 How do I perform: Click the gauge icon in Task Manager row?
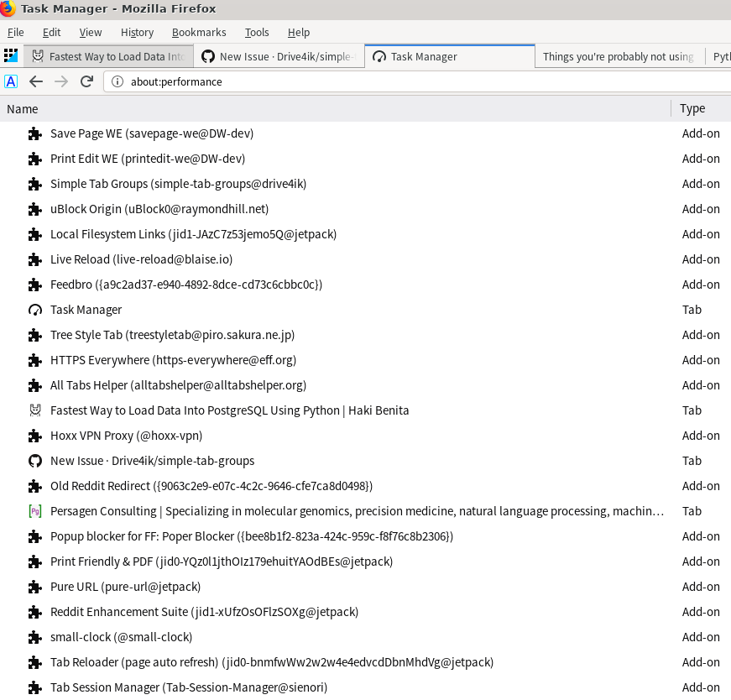click(35, 310)
